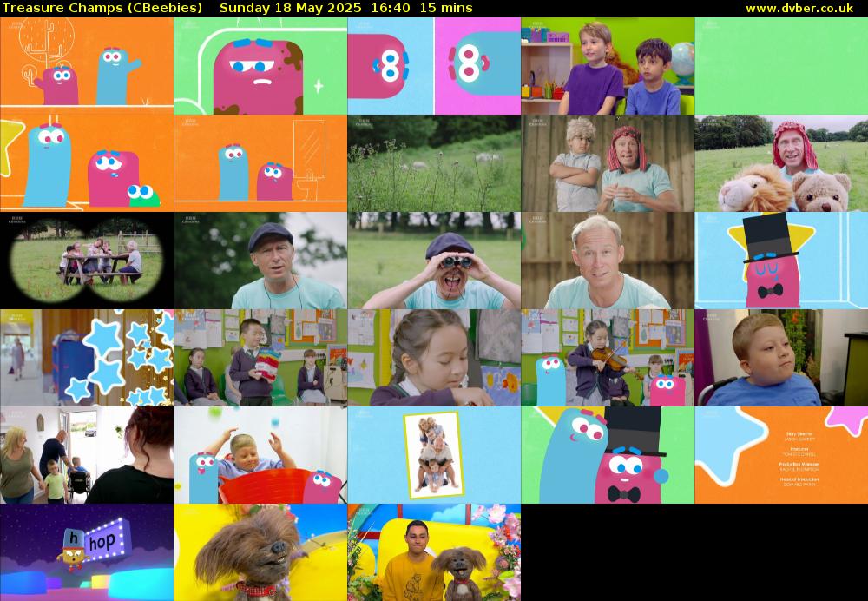Select the 'hop' Alphablocks thumbnail
Viewport: 868px width, 601px height.
pyautogui.click(x=87, y=552)
